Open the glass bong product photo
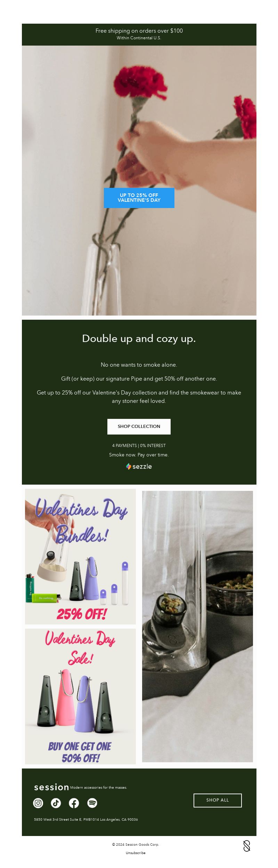This screenshot has width=278, height=868. click(197, 626)
